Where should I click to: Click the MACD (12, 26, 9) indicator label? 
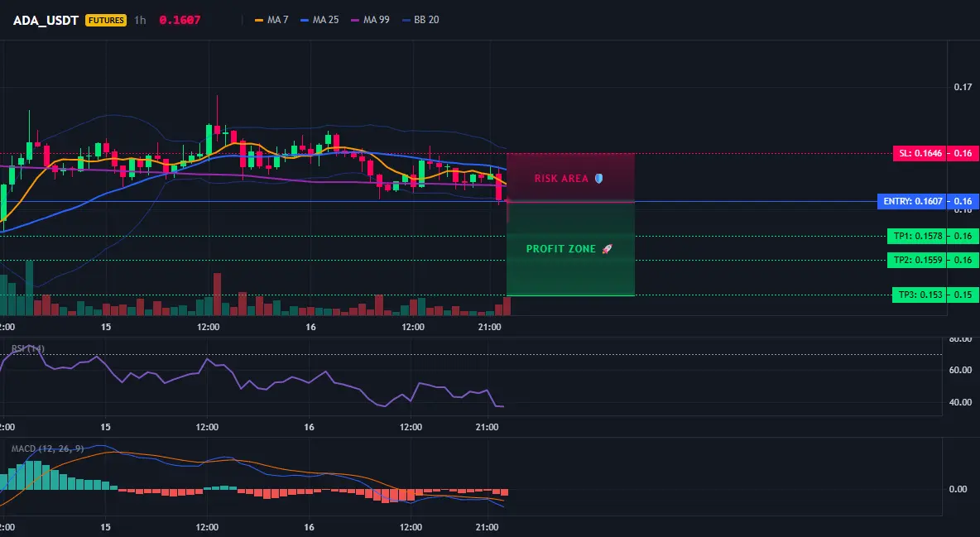[x=47, y=448]
